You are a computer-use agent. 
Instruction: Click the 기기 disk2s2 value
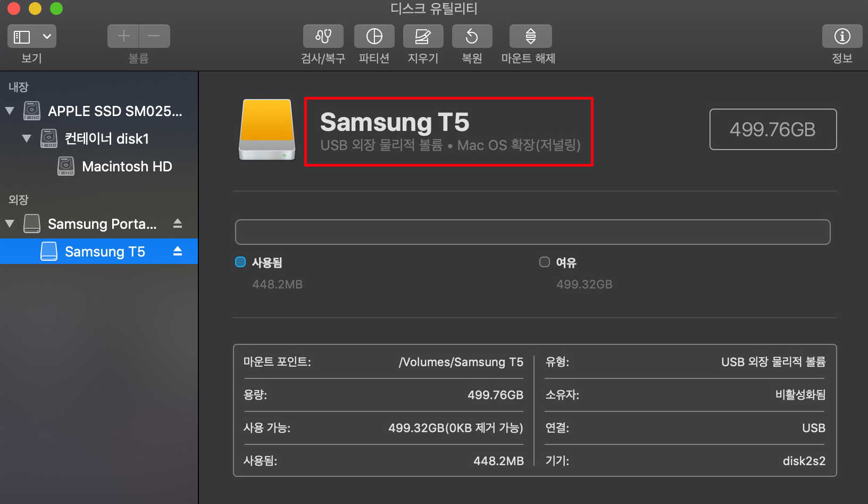804,461
